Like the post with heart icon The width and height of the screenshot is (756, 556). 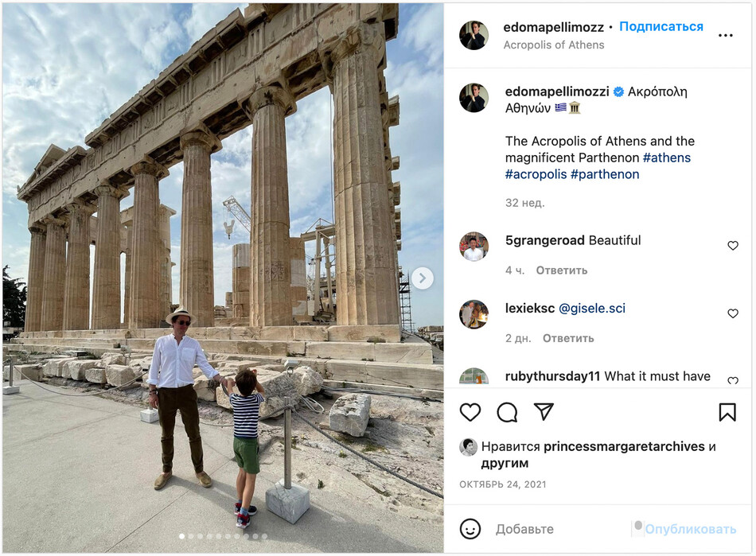coord(470,412)
